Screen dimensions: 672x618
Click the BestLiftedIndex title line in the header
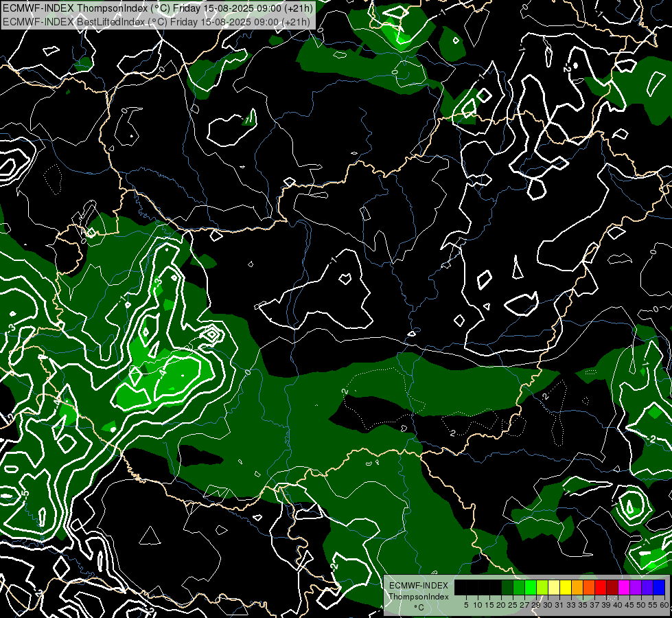(156, 21)
